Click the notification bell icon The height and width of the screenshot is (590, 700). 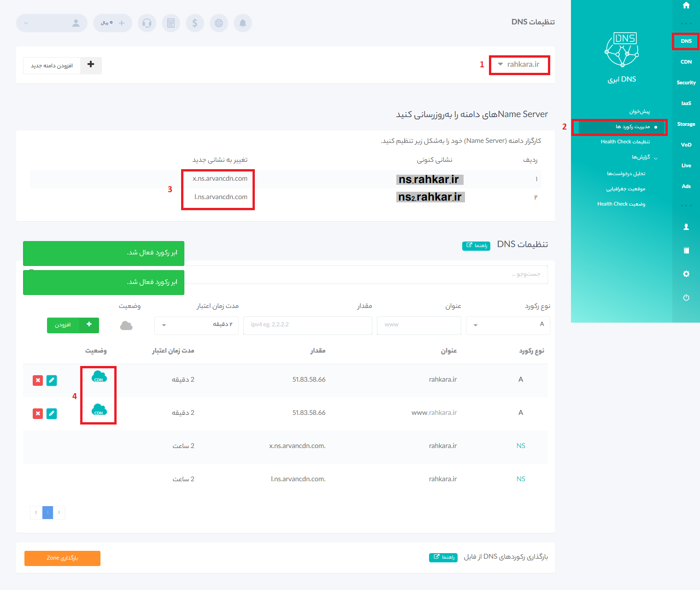pos(243,23)
